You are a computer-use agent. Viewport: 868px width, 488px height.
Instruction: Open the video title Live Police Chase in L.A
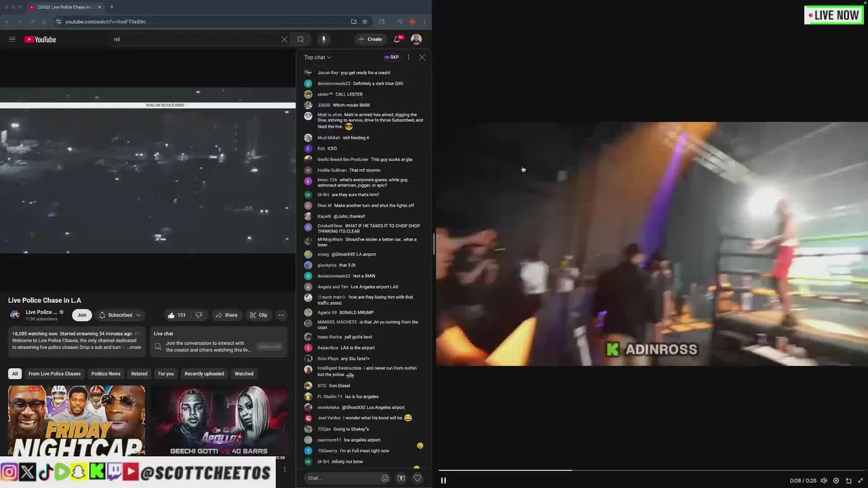45,300
